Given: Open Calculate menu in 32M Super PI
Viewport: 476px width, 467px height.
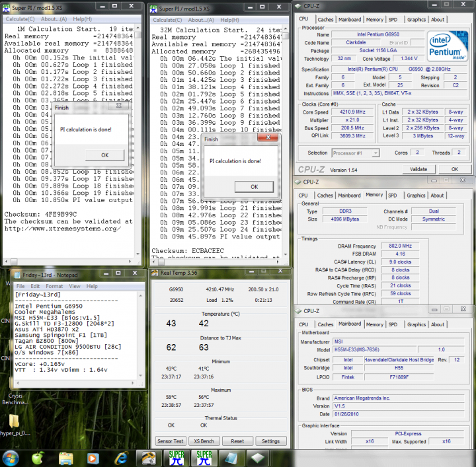Looking at the screenshot, I should coord(167,20).
